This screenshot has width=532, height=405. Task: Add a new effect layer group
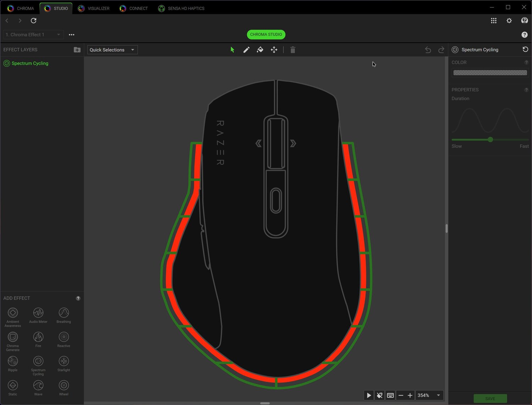(77, 50)
